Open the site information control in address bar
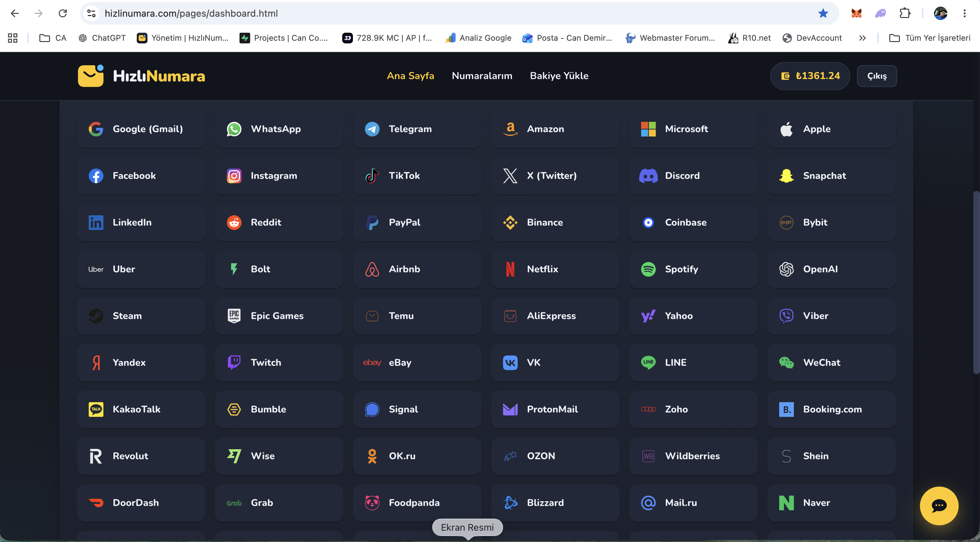980x542 pixels. click(91, 13)
